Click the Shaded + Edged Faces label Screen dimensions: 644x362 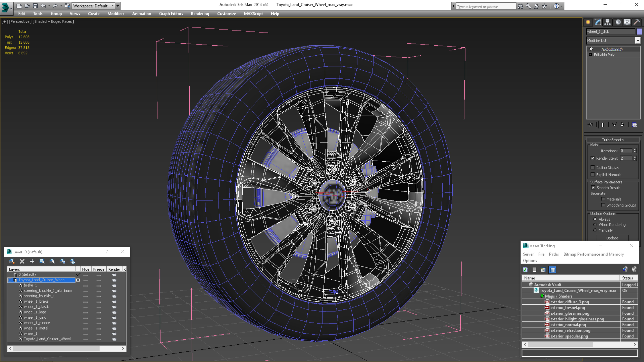53,21
